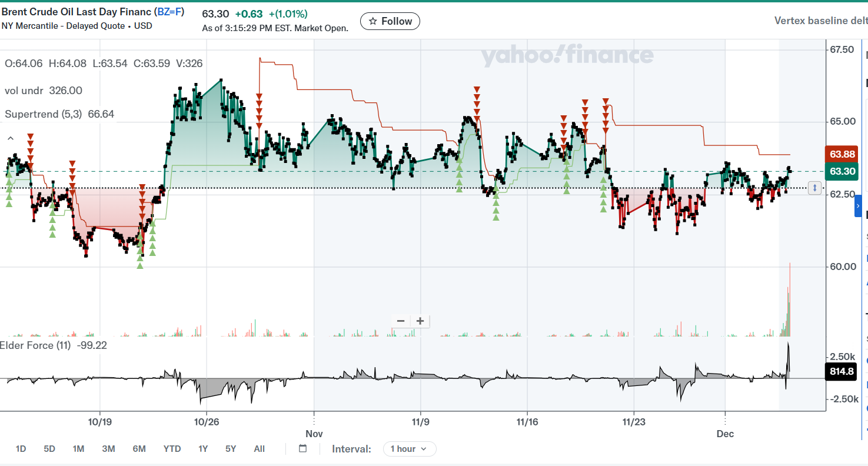The width and height of the screenshot is (868, 466).
Task: Click the star icon inside the Follow button
Action: tap(373, 21)
